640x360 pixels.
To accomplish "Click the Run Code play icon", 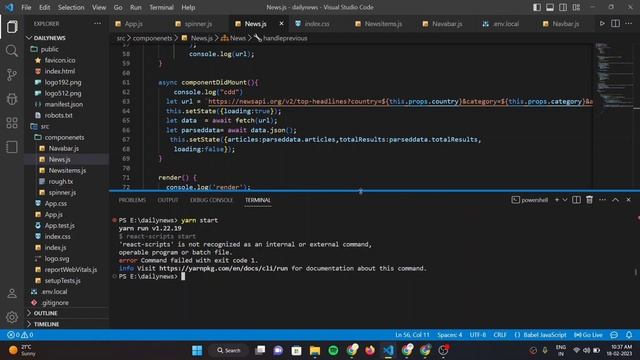I will 602,24.
